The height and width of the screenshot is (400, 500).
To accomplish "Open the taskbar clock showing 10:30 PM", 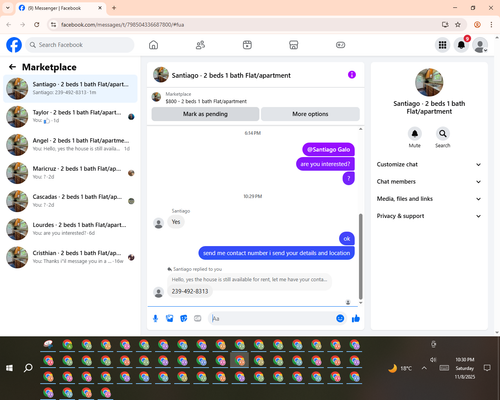I will (x=465, y=368).
